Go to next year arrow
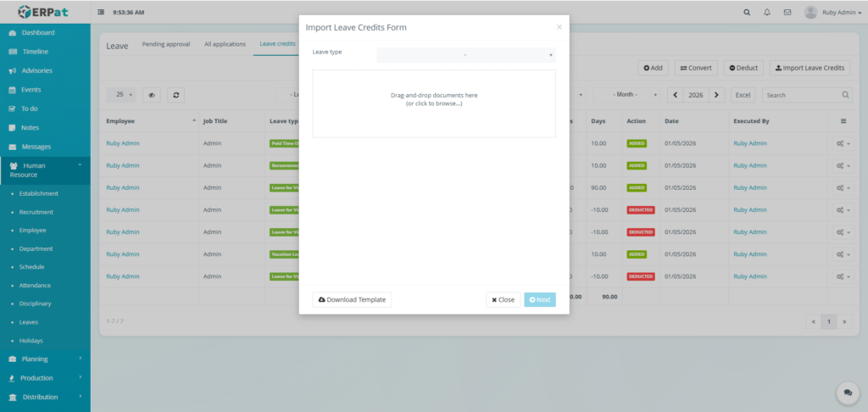This screenshot has width=868, height=412. coord(717,95)
